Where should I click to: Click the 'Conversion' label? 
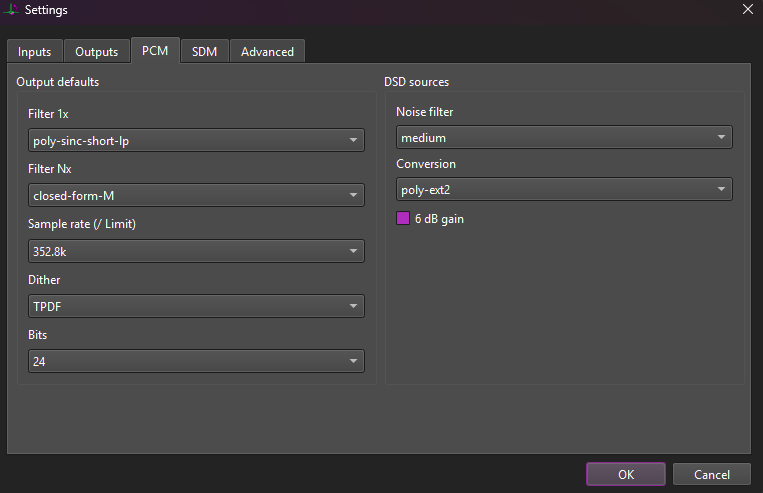point(426,164)
